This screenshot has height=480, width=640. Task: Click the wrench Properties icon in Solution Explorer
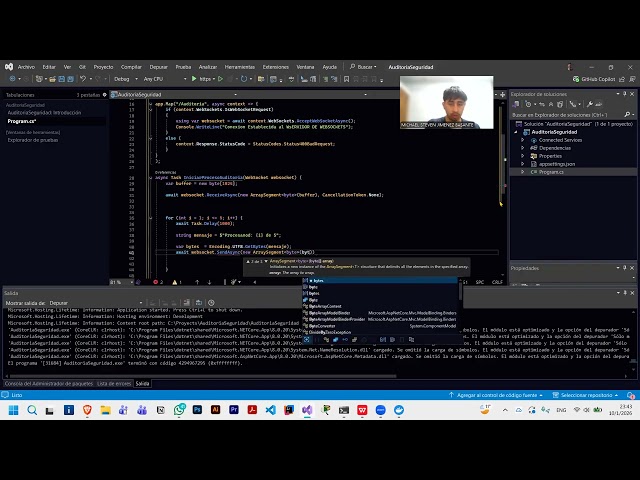[589, 104]
